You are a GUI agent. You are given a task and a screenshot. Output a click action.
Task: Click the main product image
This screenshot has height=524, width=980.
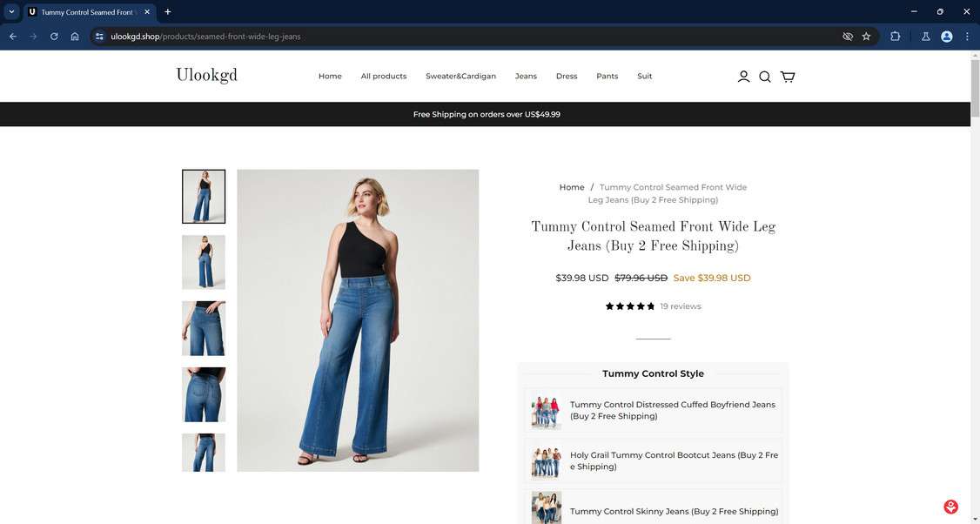(358, 320)
